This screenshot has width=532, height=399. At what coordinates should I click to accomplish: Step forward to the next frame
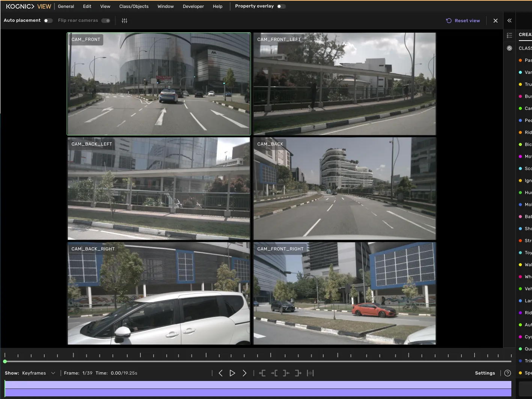pyautogui.click(x=244, y=373)
